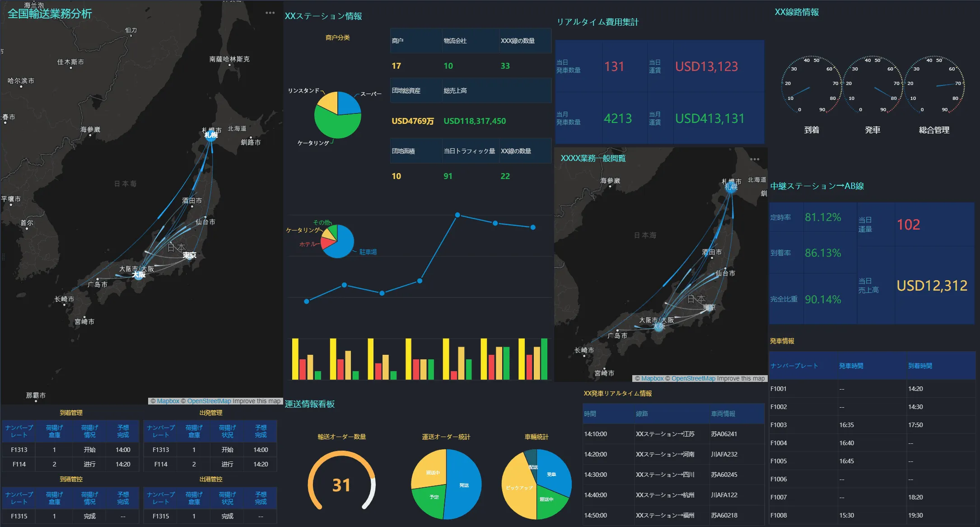Click Improve this map on the right map
The height and width of the screenshot is (527, 980).
(x=741, y=378)
